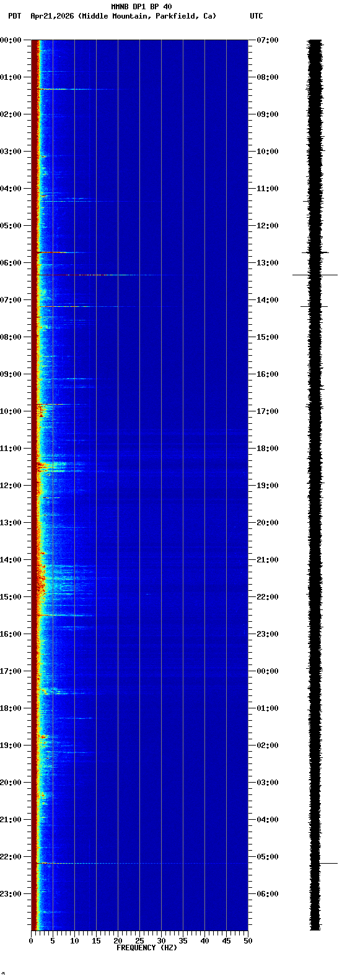Click the PDT time label 04:00
342x980 pixels.
pos(11,189)
